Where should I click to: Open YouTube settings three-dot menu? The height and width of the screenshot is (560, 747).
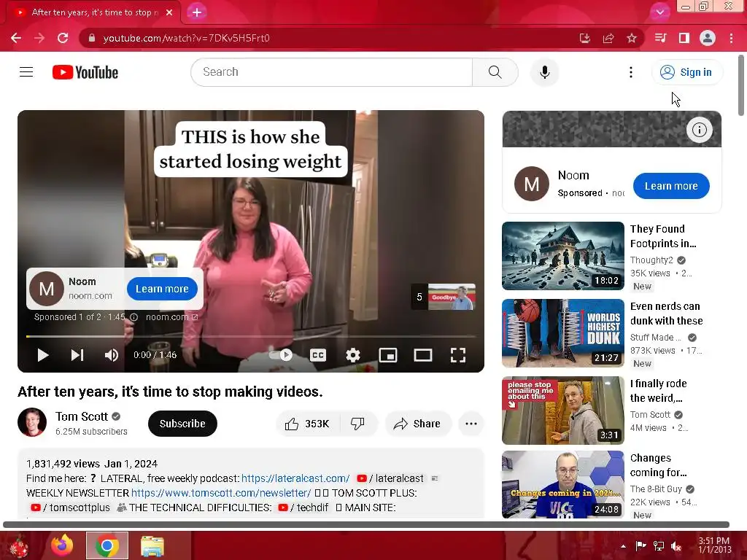pyautogui.click(x=631, y=72)
